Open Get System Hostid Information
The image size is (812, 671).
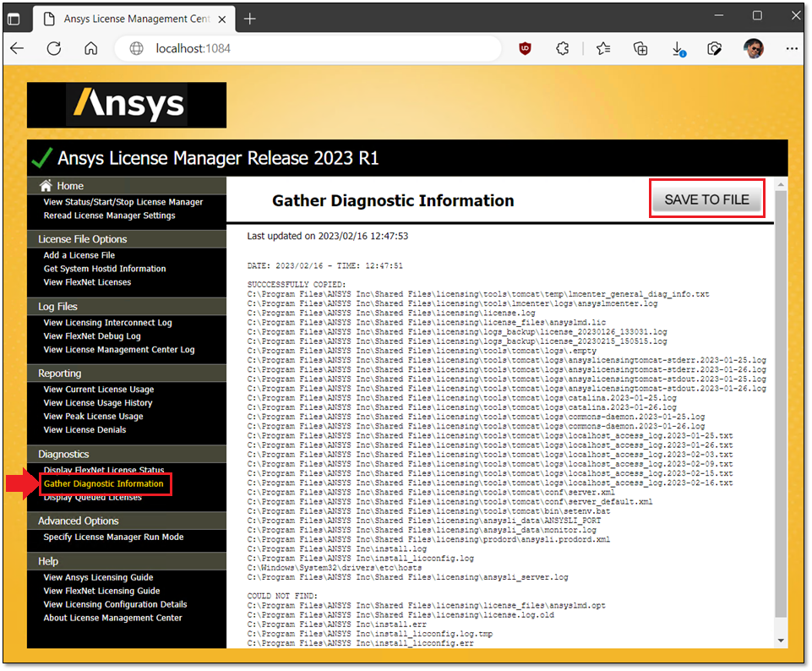pos(105,269)
